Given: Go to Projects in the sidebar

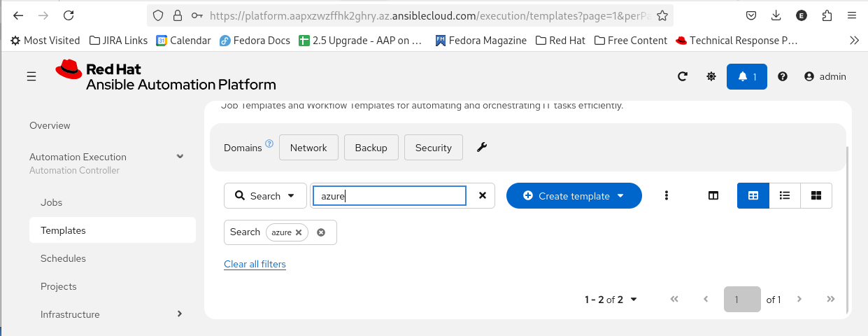Looking at the screenshot, I should coord(59,286).
